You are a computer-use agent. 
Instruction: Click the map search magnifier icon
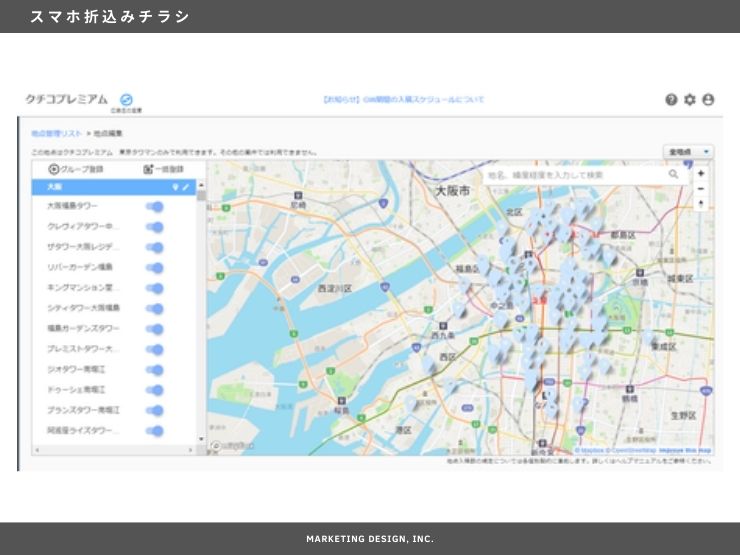[x=673, y=174]
